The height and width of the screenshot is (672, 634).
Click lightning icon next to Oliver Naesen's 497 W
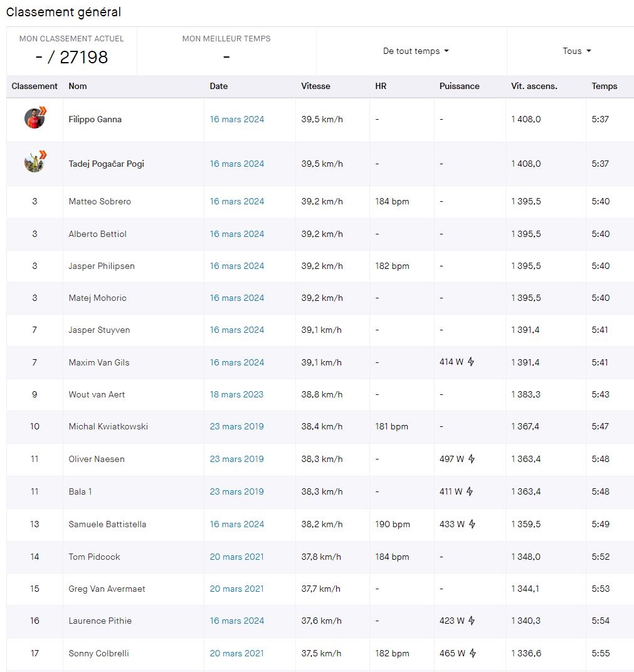coord(472,459)
